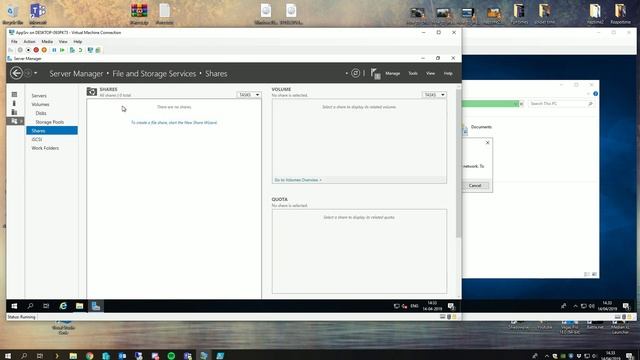Image resolution: width=640 pixels, height=360 pixels.
Task: Open File Explorer in VM taskbar
Action: pos(79,306)
